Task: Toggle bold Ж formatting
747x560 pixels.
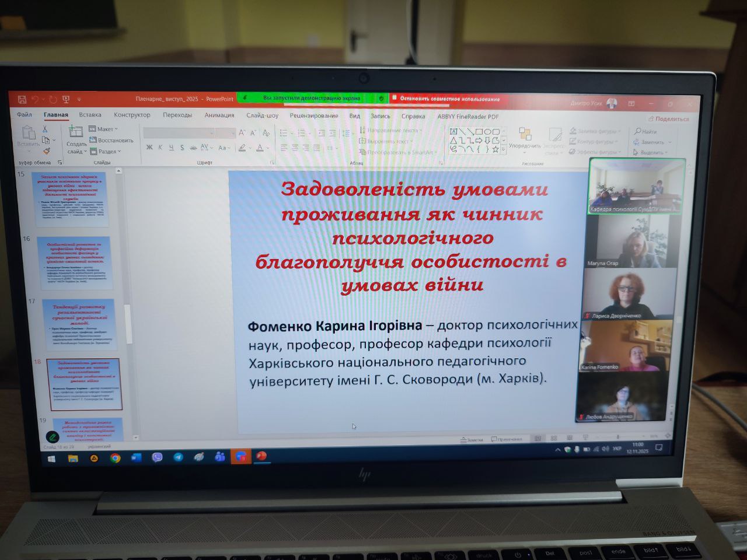Action: click(x=149, y=148)
